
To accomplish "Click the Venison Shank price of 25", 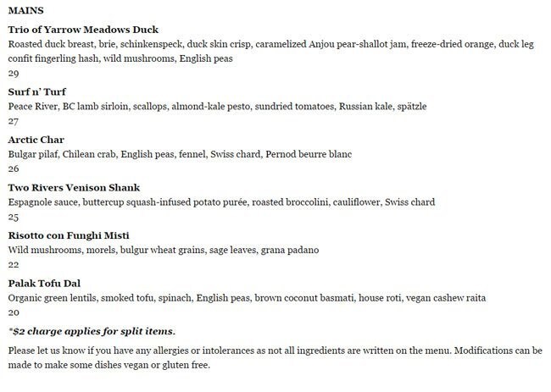I will click(x=13, y=218).
